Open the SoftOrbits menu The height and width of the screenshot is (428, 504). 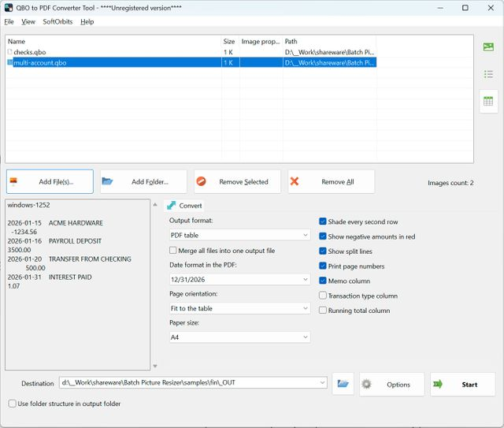click(57, 21)
